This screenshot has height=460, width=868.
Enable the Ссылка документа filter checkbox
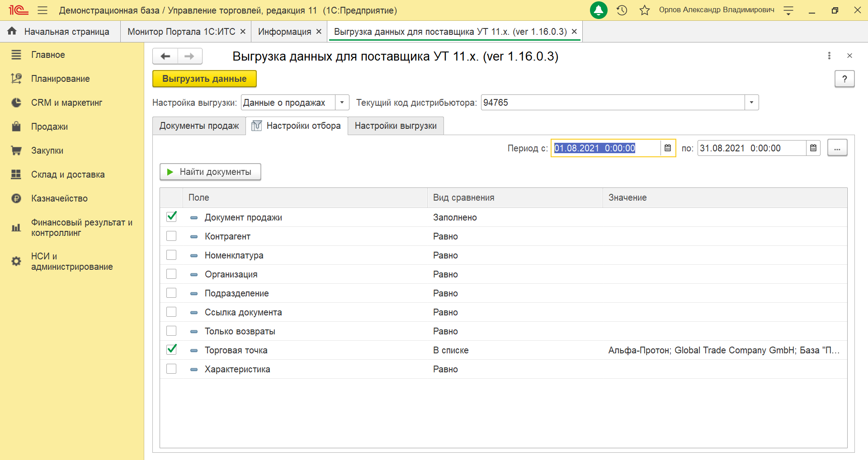tap(171, 312)
